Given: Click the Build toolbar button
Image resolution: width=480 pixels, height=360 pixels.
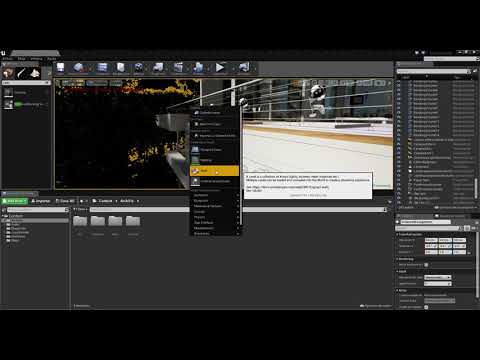Looking at the screenshot, I should (198, 68).
